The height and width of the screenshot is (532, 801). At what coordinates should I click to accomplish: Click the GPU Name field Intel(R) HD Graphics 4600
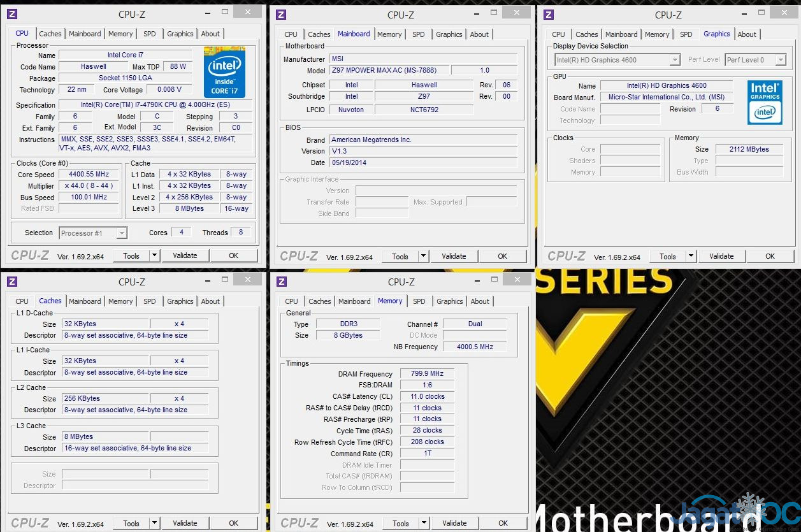coord(667,85)
